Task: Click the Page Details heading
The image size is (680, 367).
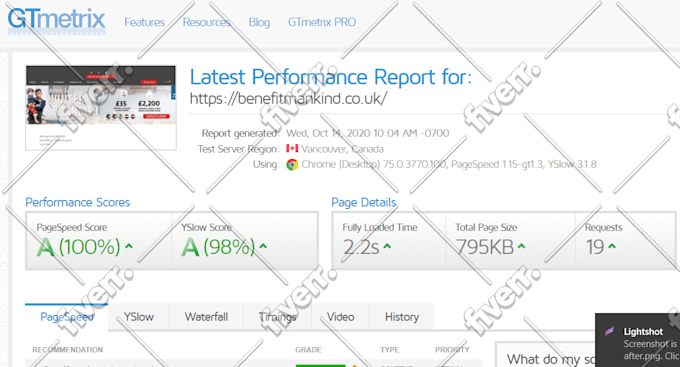Action: tap(364, 203)
